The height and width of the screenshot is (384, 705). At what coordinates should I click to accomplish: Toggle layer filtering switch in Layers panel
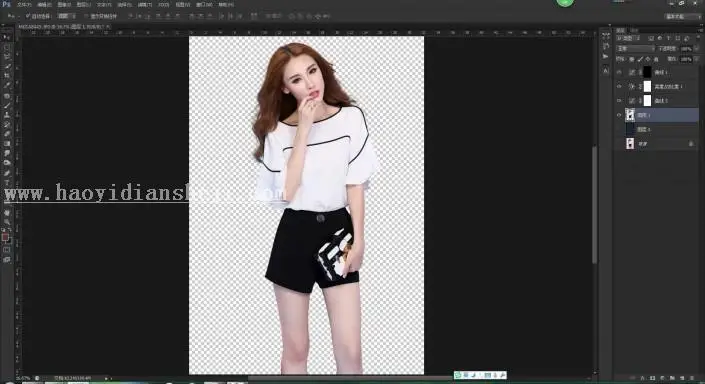(698, 37)
